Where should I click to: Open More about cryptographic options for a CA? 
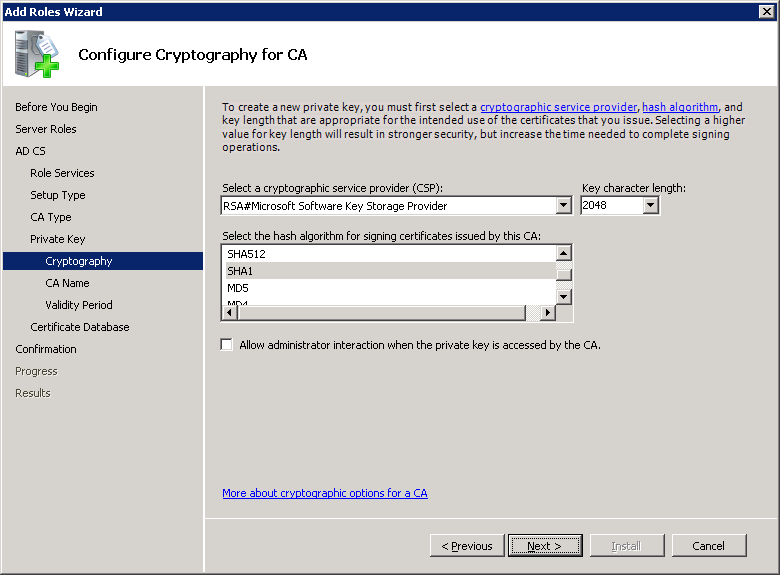point(325,493)
